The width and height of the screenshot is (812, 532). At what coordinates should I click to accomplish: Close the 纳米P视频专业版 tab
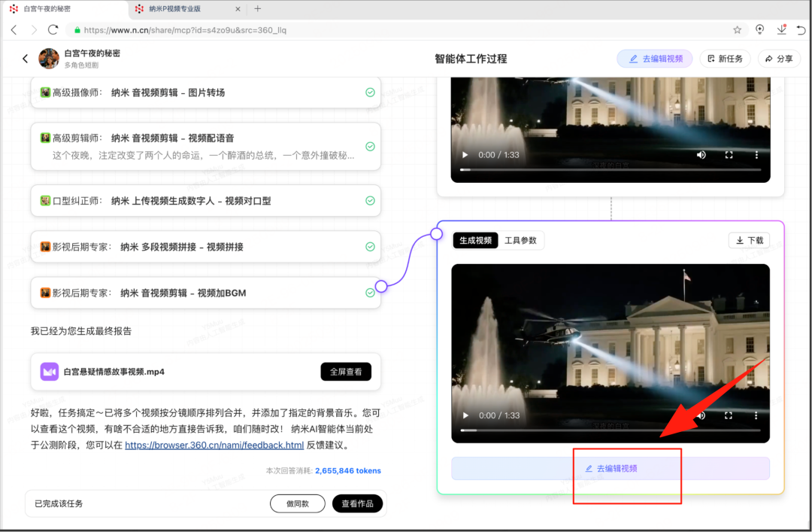click(x=238, y=9)
